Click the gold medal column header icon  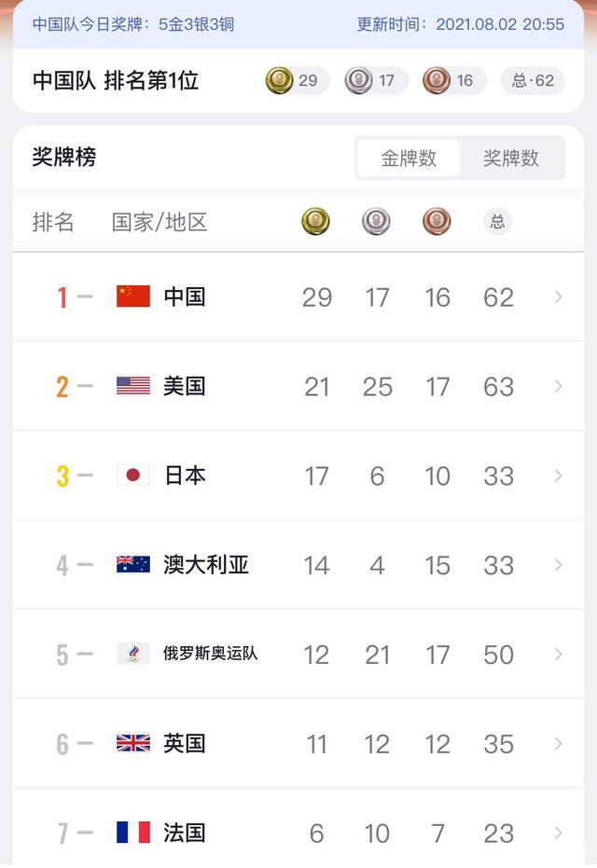coord(315,221)
